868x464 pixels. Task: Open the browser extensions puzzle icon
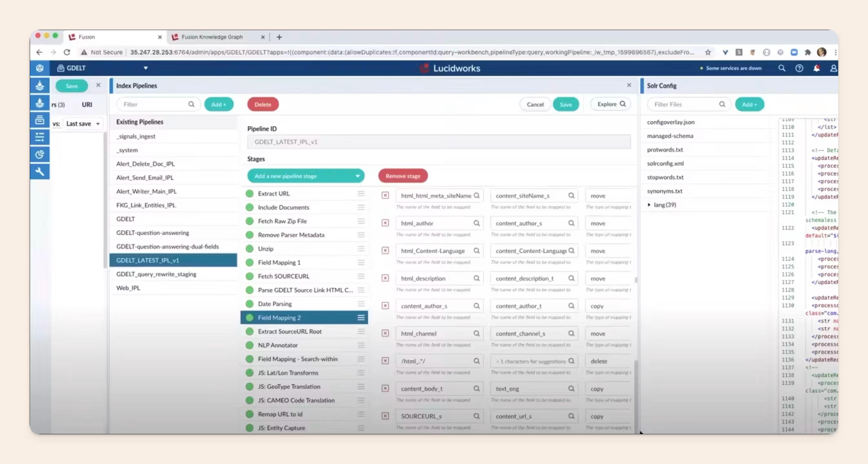[808, 52]
